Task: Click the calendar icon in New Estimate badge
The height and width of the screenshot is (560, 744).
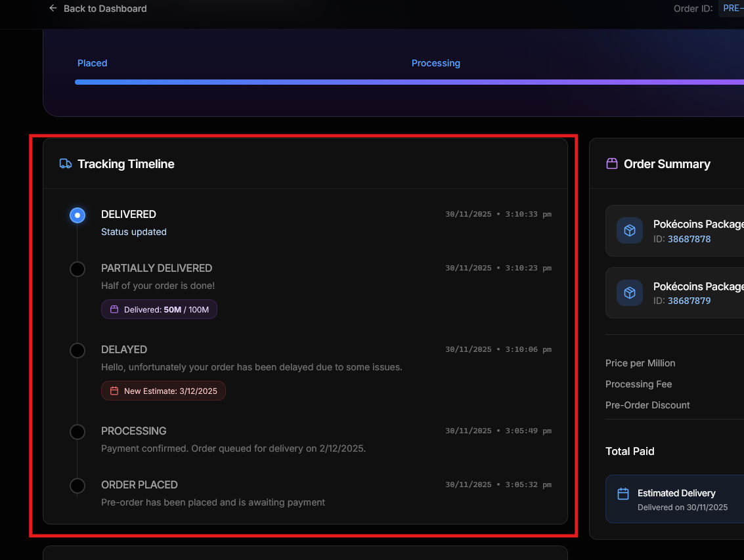Action: [114, 391]
